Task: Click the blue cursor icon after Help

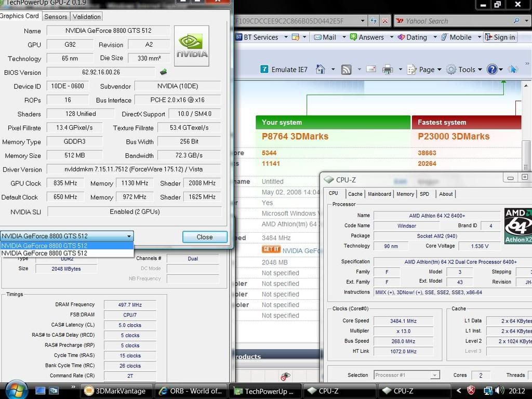Action: [513, 69]
